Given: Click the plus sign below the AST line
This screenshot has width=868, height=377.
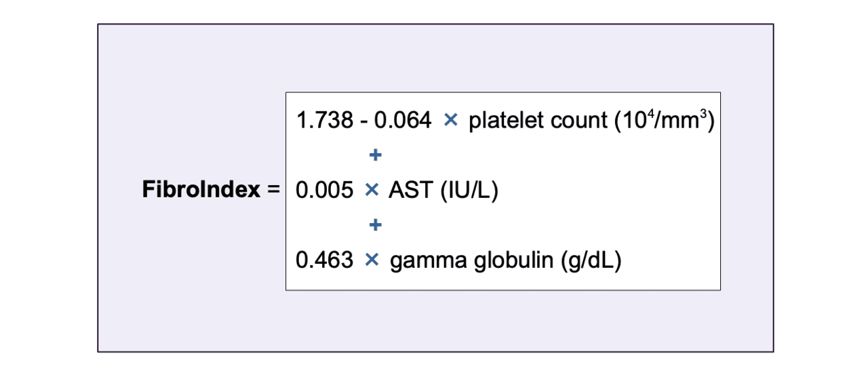Looking at the screenshot, I should coord(375,225).
